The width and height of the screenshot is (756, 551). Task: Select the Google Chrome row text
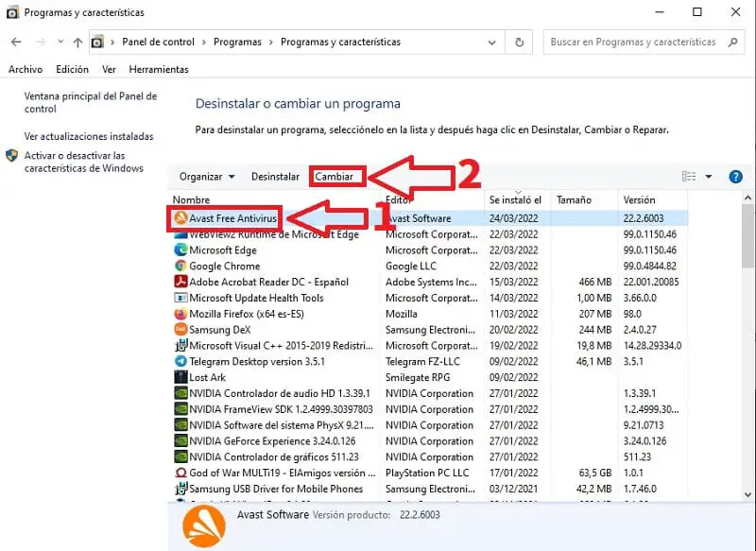(x=224, y=266)
